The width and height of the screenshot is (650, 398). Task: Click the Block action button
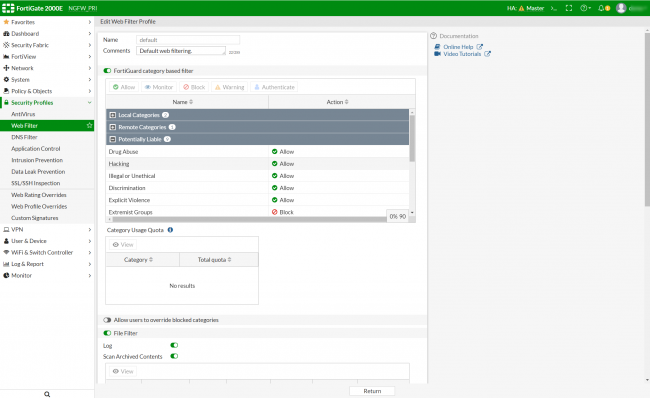[194, 87]
